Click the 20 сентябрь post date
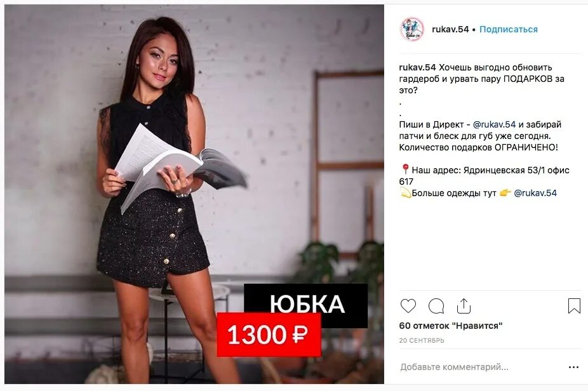The height and width of the screenshot is (391, 588). coord(422,340)
